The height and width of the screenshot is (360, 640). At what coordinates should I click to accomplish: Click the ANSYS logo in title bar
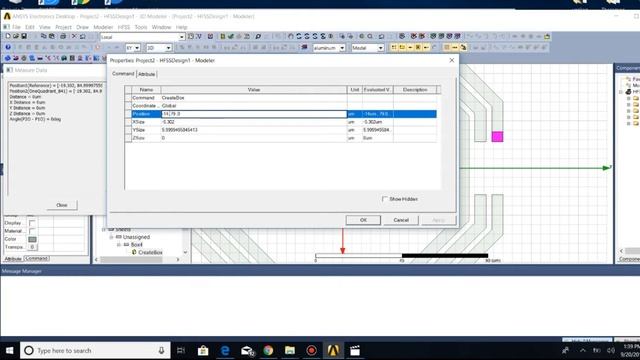(7, 16)
